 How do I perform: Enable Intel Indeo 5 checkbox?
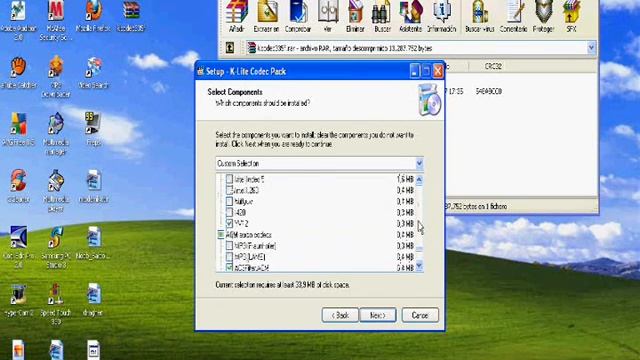pos(229,179)
